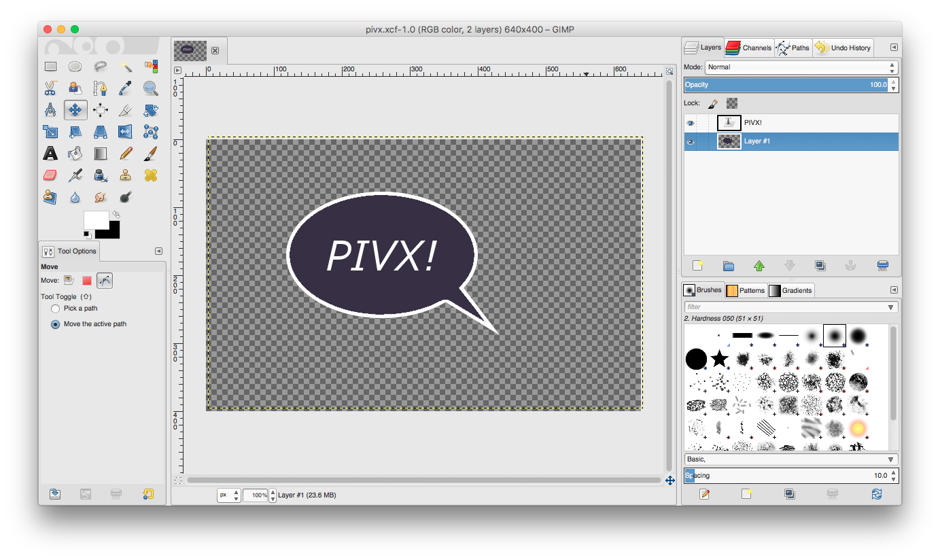
Task: Activate the Paintbrush tool
Action: pos(151,154)
